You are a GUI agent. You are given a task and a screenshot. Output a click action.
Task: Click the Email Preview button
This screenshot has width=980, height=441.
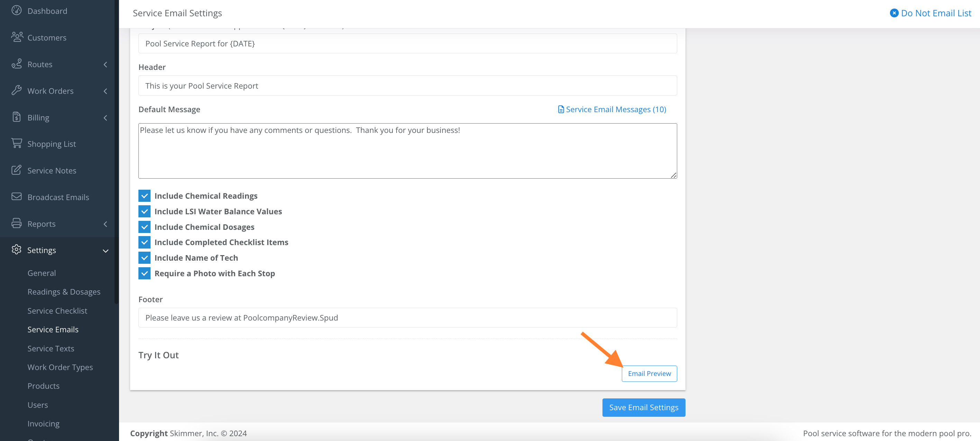pos(649,373)
